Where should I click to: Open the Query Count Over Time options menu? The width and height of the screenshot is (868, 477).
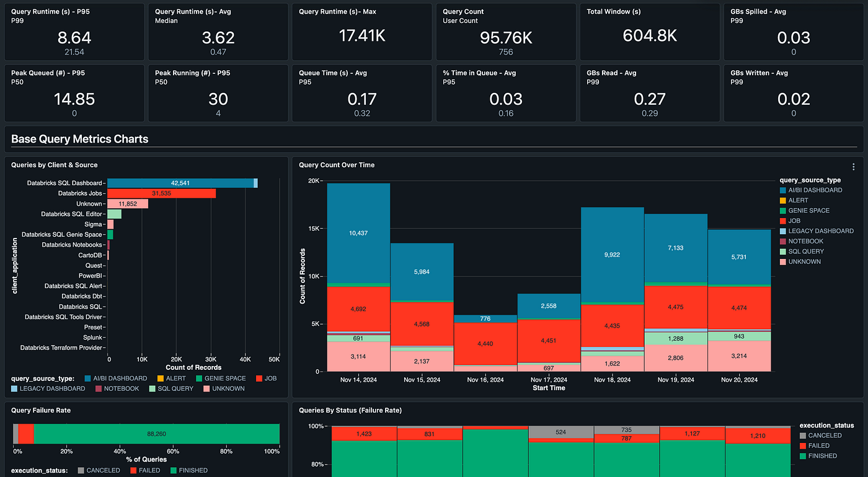[854, 166]
